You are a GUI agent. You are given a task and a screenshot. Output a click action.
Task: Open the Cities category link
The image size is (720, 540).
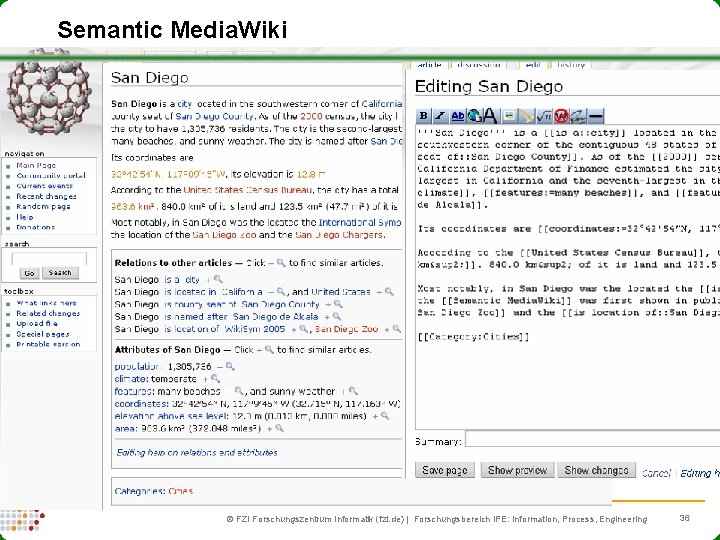coord(180,491)
